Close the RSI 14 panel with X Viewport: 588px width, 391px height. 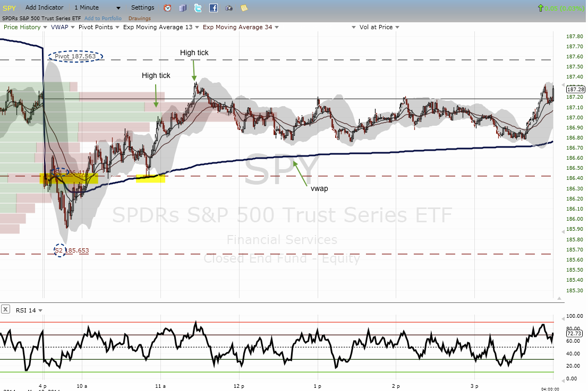tap(6, 309)
